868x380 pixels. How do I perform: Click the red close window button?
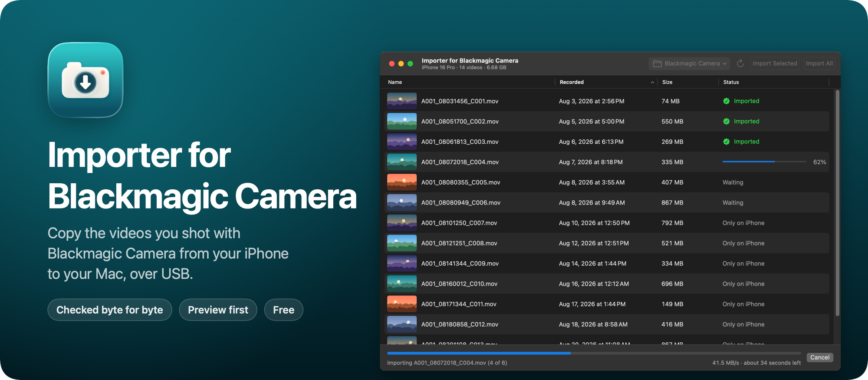tap(391, 63)
